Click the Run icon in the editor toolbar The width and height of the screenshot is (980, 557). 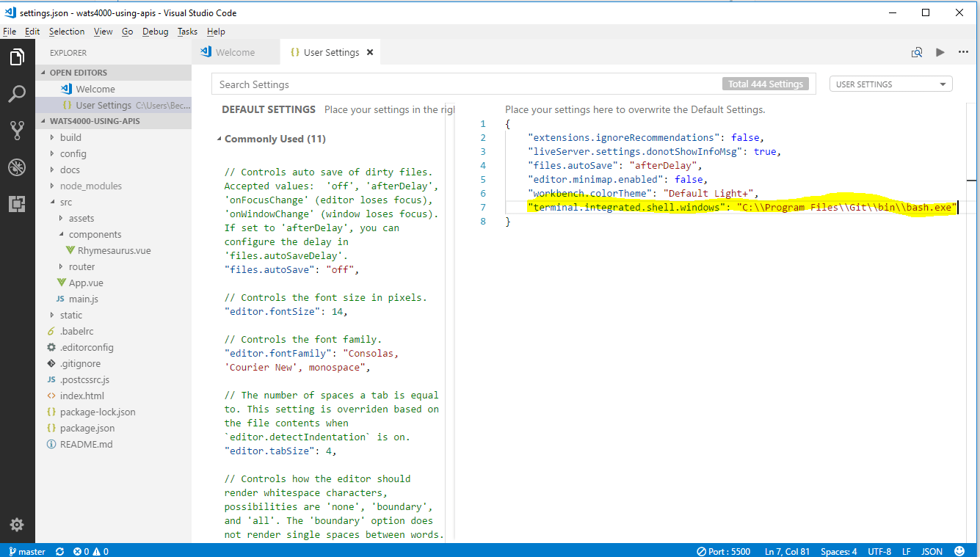tap(940, 52)
